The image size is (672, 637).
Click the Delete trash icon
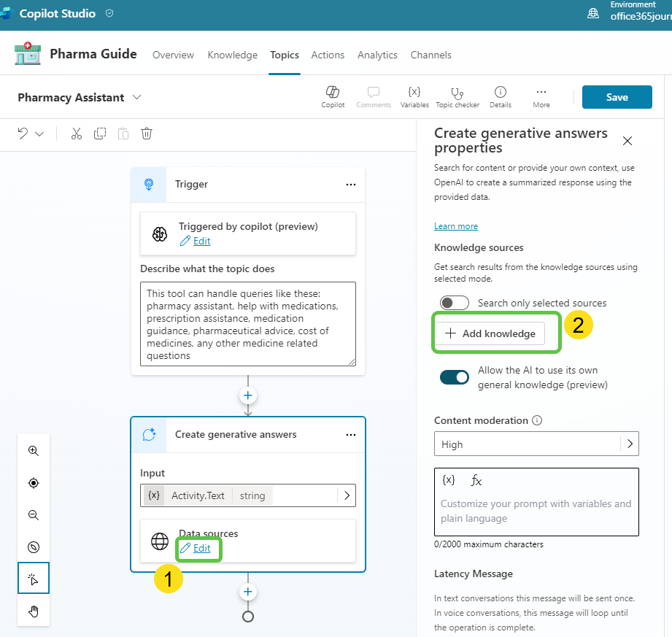coord(147,134)
